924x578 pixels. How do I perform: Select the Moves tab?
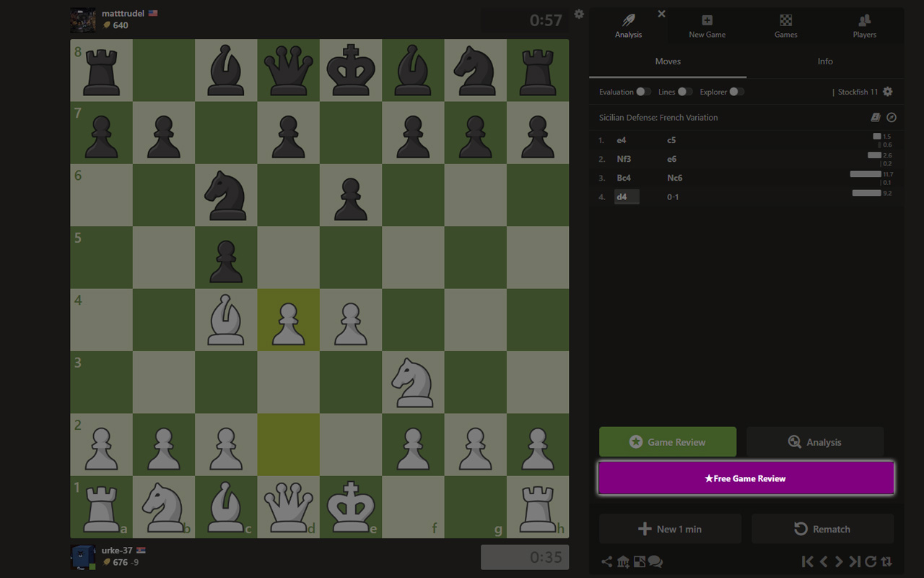point(668,61)
